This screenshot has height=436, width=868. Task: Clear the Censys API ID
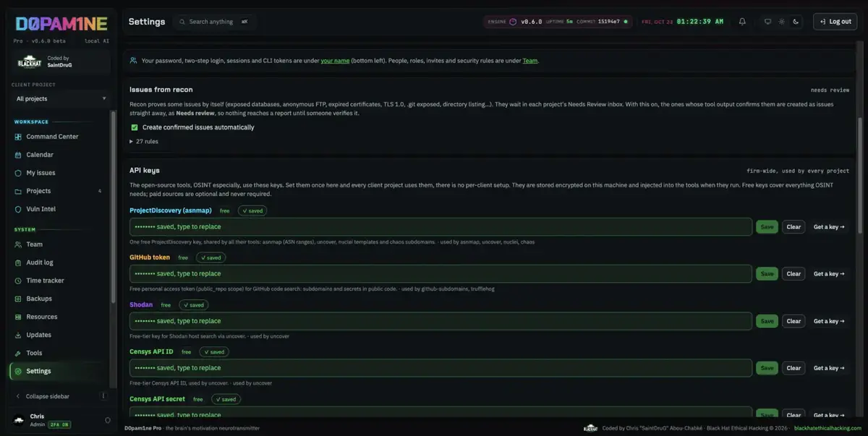[x=793, y=368]
